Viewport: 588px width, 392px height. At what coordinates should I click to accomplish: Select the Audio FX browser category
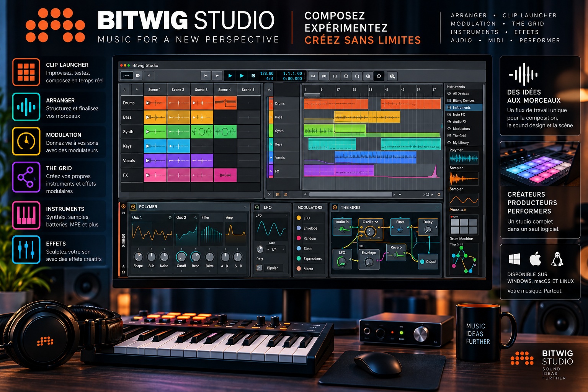click(x=464, y=121)
